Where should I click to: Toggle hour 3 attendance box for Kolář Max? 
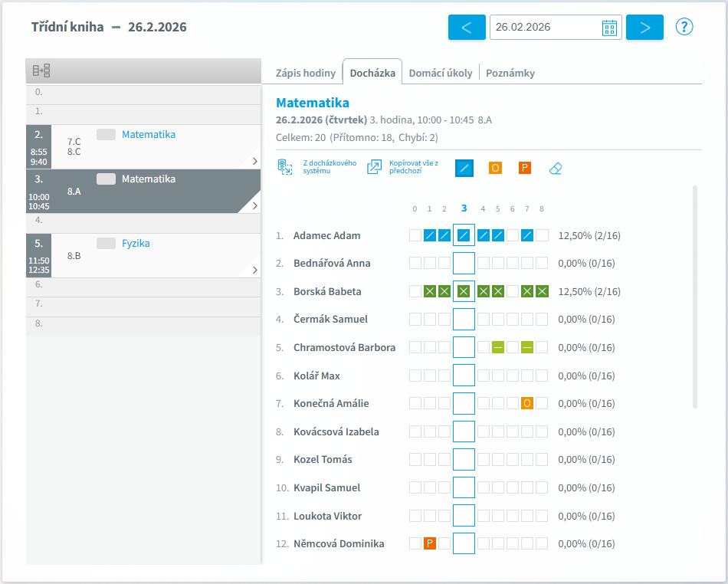(464, 376)
